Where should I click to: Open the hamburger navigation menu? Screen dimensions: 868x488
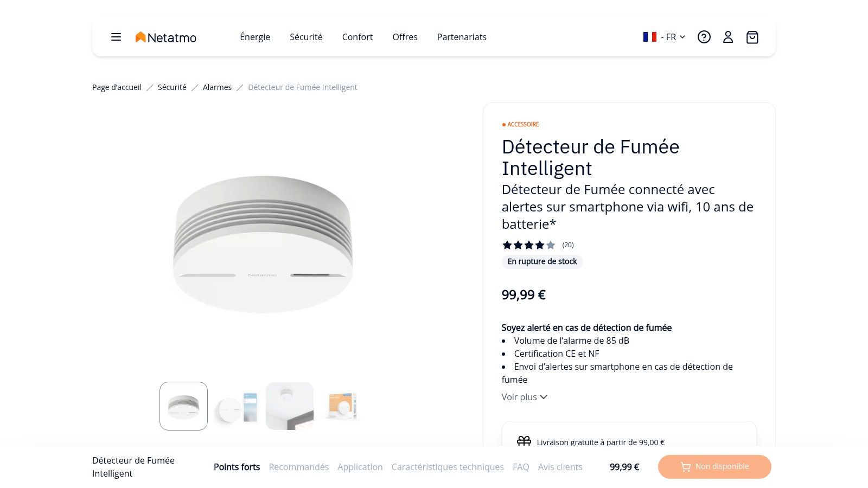[x=116, y=37]
